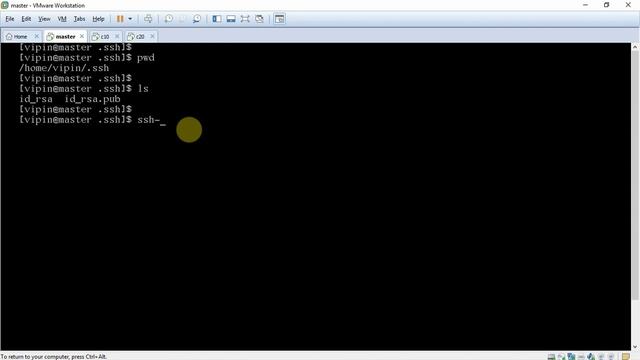Screen dimensions: 640x360
Task: Open the View menu
Action: tap(44, 19)
